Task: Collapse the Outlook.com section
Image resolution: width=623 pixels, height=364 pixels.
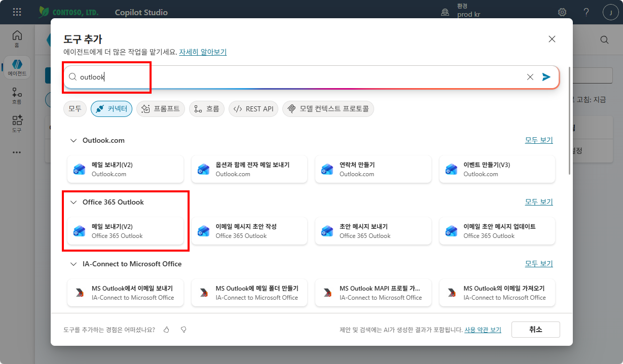Action: click(x=74, y=140)
